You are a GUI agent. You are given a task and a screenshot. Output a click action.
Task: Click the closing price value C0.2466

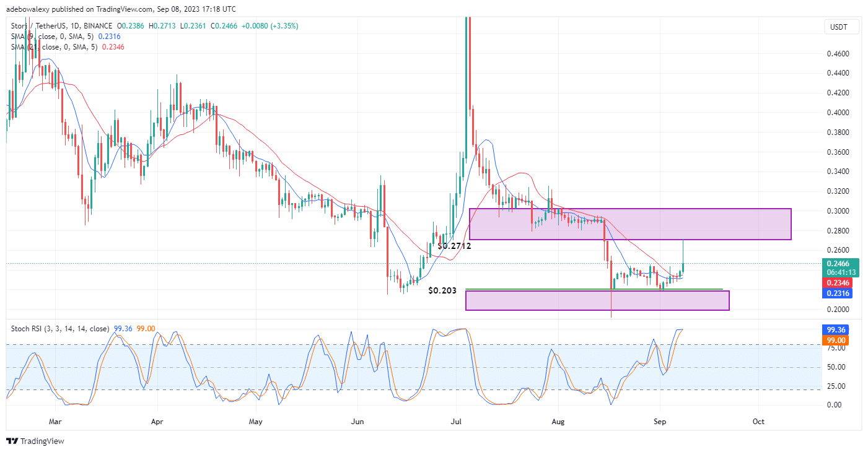pyautogui.click(x=224, y=26)
